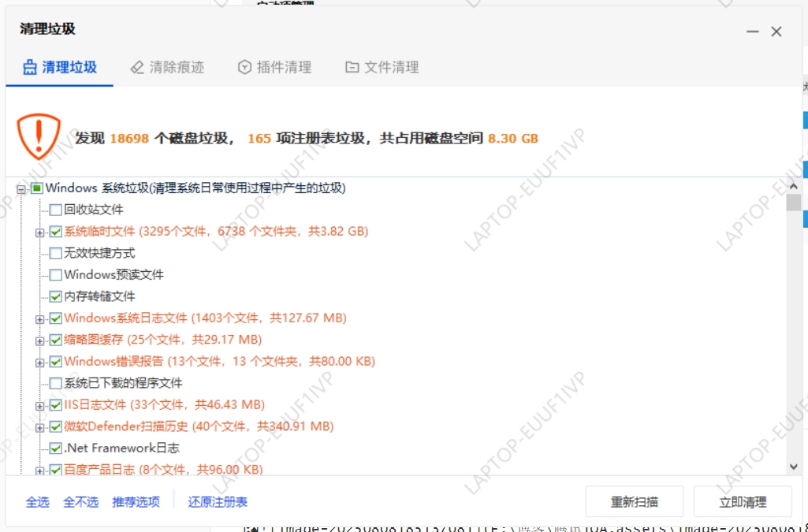Click the orange warning shield icon
Viewport: 808px width, 532px height.
coord(39,136)
